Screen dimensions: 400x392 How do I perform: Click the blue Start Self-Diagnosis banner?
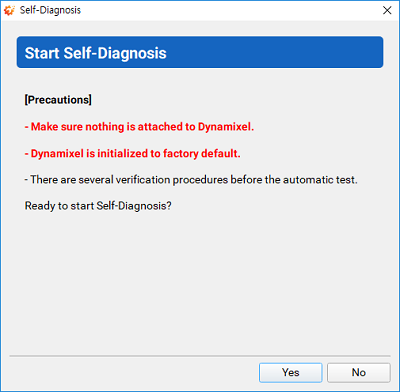coord(200,52)
